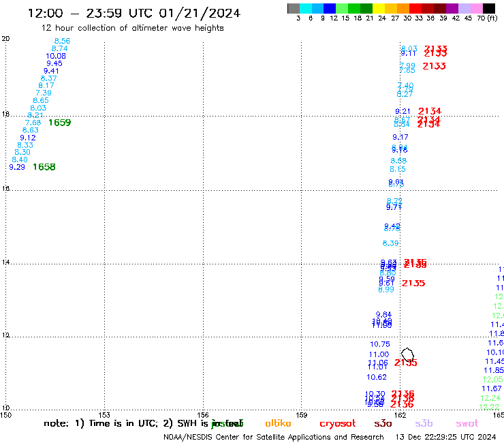Click the "NOAA/NESDIS Center for Satellite Applications and Research" credit
The height and width of the screenshot is (443, 504).
274,437
